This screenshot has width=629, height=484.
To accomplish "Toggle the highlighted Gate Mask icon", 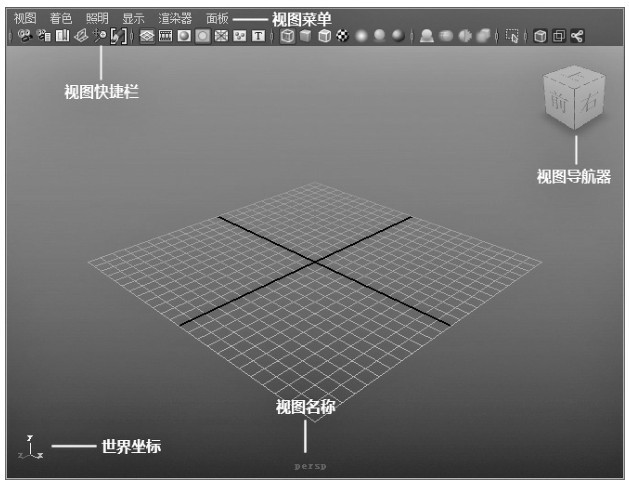I will click(x=203, y=36).
